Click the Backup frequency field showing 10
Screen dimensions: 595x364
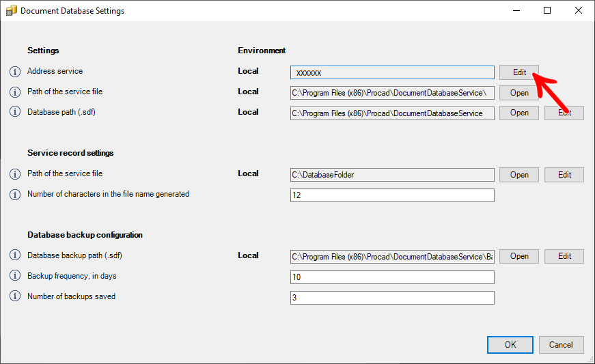(x=392, y=277)
